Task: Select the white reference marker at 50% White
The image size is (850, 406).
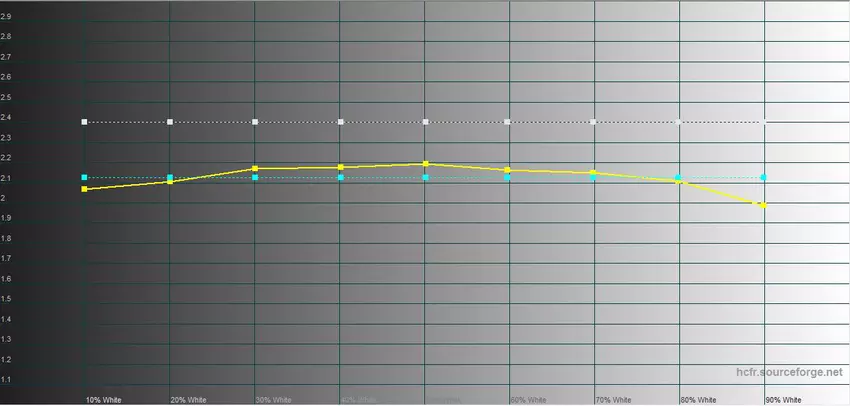Action: tap(426, 122)
